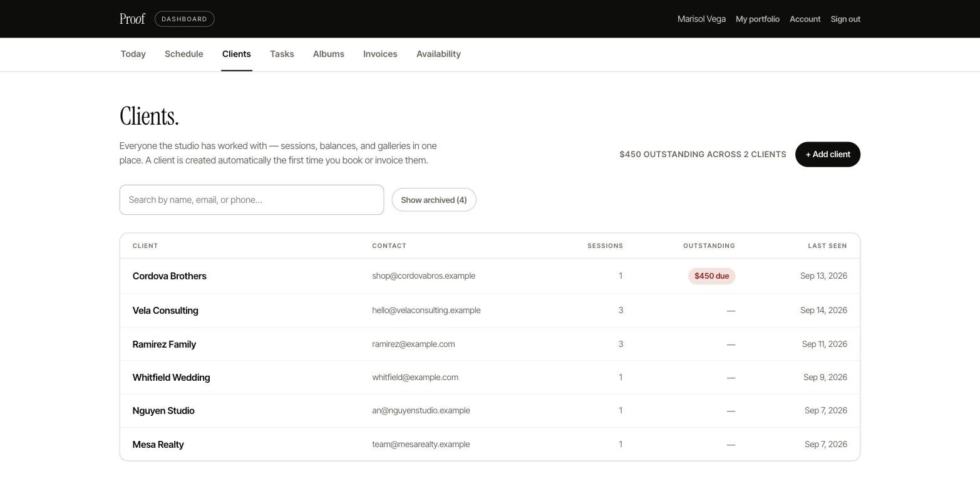Screen dimensions: 980x491
Task: Focus the client search field
Action: [252, 200]
